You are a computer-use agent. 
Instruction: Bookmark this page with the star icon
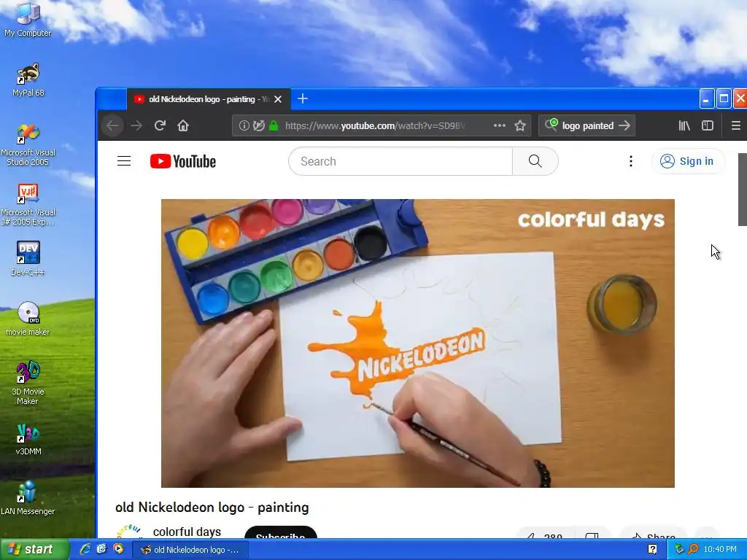coord(519,125)
